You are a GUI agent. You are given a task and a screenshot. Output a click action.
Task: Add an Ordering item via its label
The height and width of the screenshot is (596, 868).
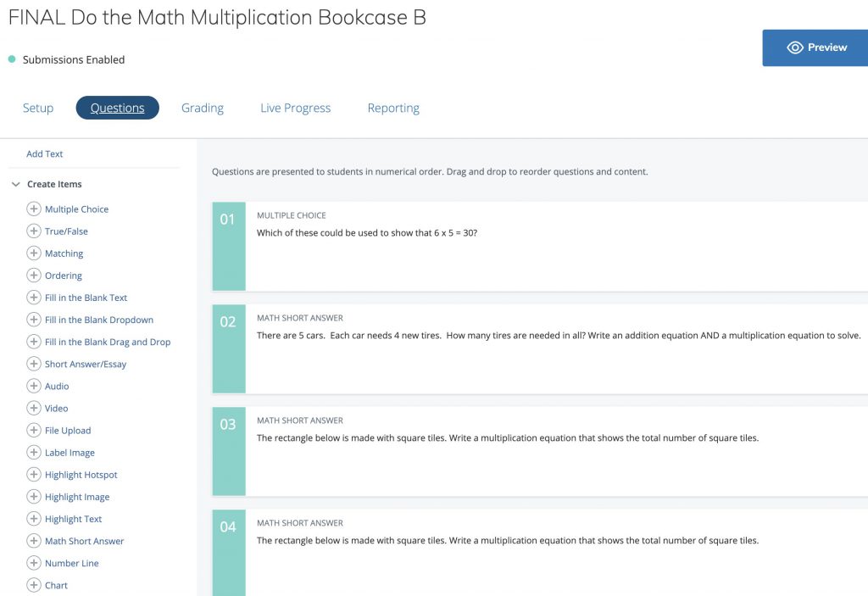(x=64, y=276)
